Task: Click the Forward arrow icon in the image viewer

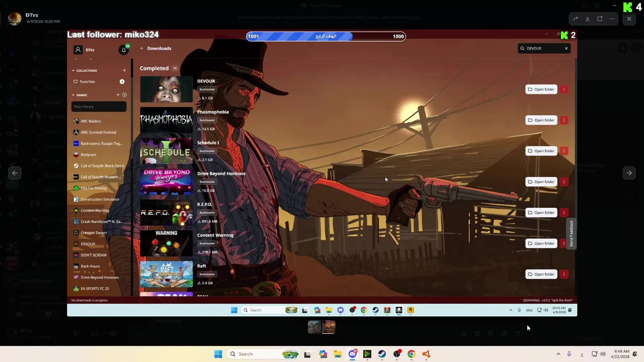Action: pos(576,19)
